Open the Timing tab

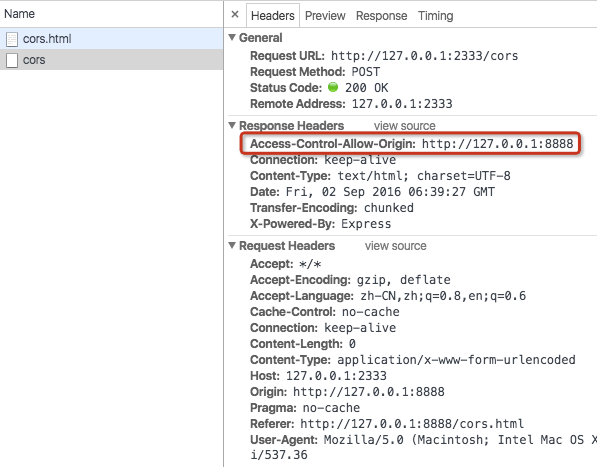pyautogui.click(x=436, y=16)
